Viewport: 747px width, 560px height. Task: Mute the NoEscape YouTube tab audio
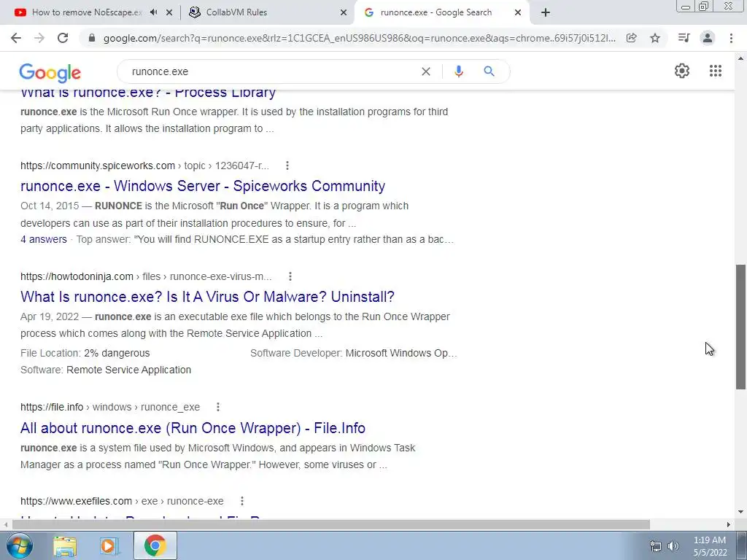click(153, 12)
